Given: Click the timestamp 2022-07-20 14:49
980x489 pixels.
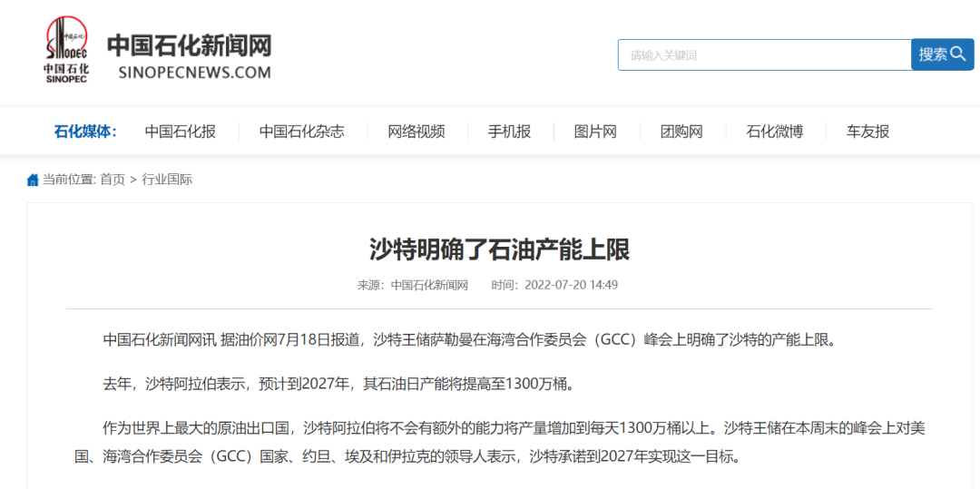Looking at the screenshot, I should (x=572, y=286).
